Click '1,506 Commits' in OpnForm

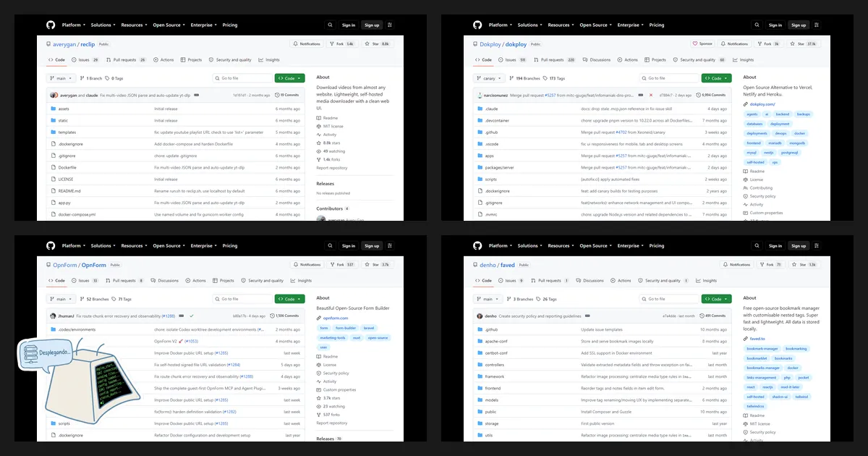[x=284, y=316]
